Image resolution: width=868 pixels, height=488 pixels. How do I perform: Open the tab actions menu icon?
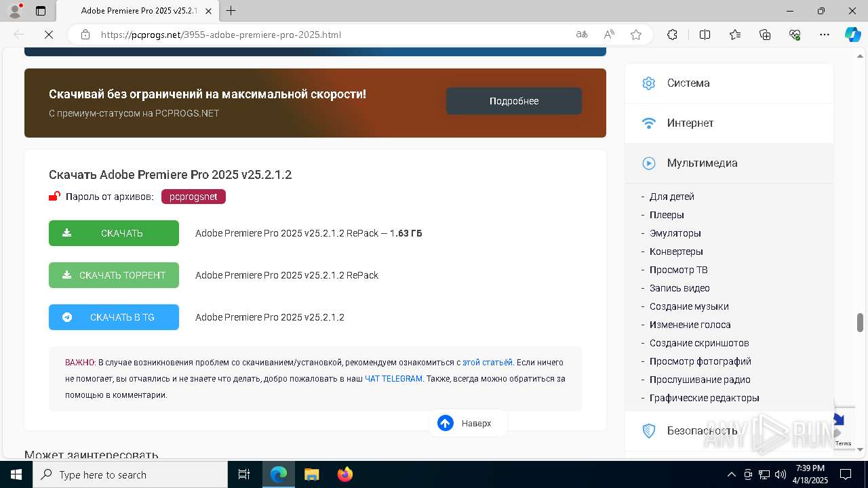point(41,11)
